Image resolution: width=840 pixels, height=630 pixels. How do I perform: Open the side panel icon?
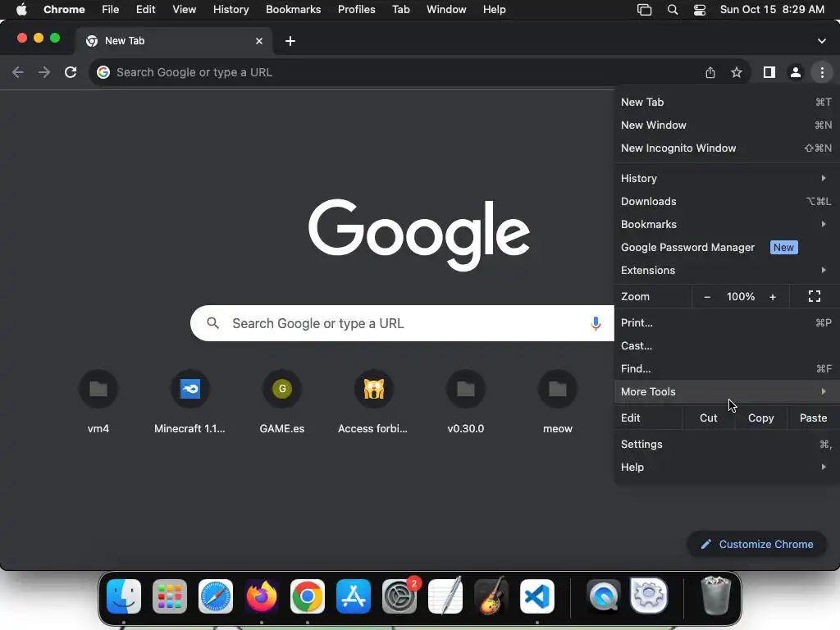[769, 72]
